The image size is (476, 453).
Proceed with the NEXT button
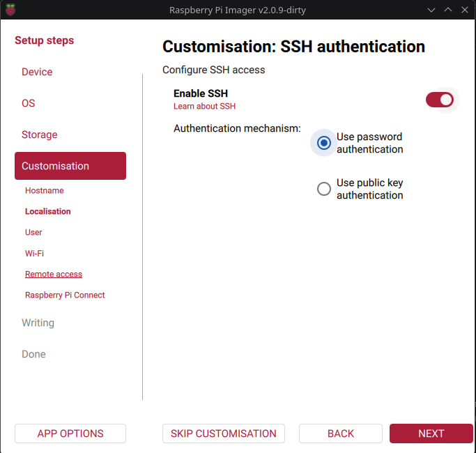click(431, 433)
